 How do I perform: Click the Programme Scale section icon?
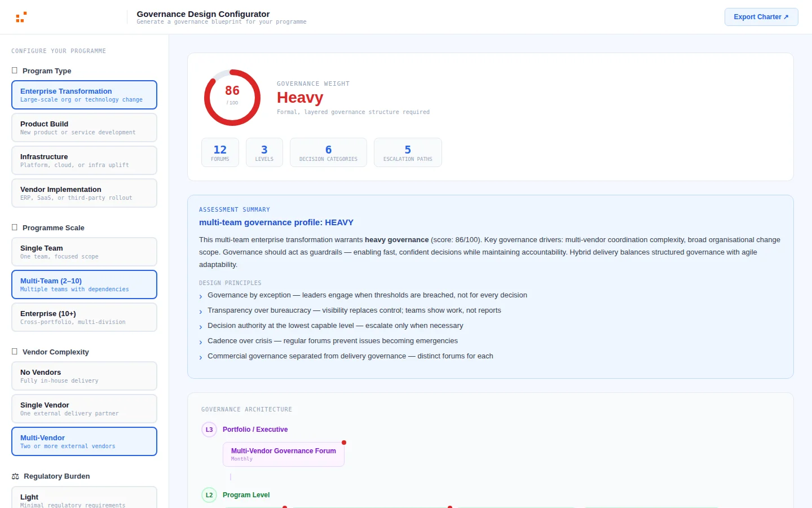click(14, 227)
